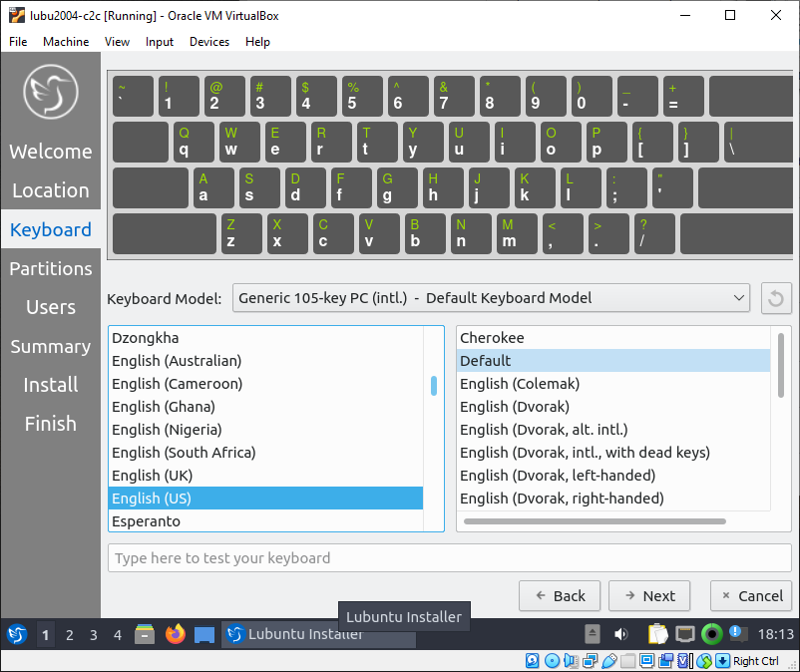Click the VirtualBox USB devices status icon
Image resolution: width=800 pixels, height=672 pixels.
tap(609, 660)
